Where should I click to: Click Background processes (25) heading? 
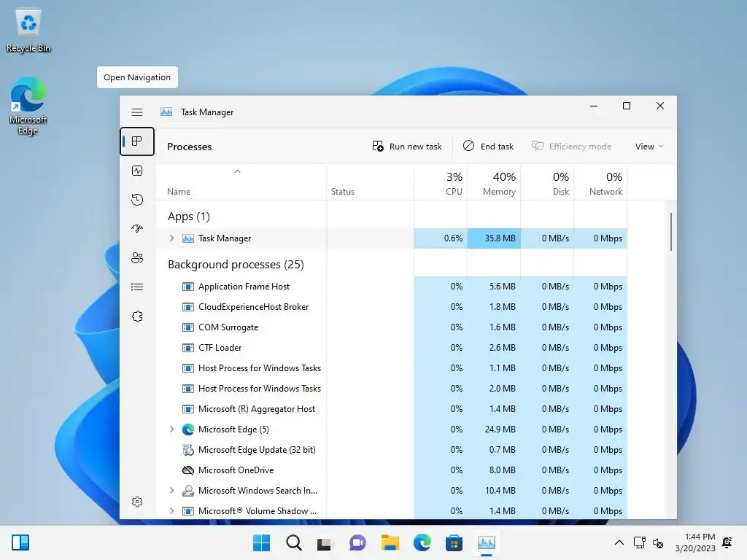tap(236, 265)
